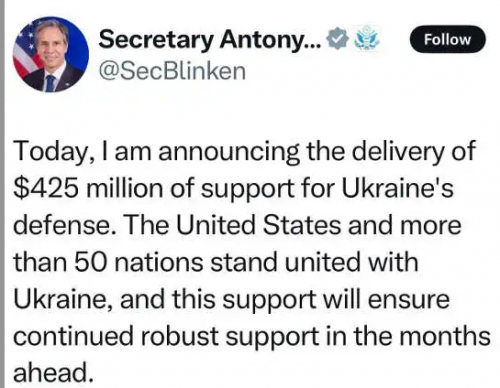Select the $425 million amount in tweet

tap(89, 188)
